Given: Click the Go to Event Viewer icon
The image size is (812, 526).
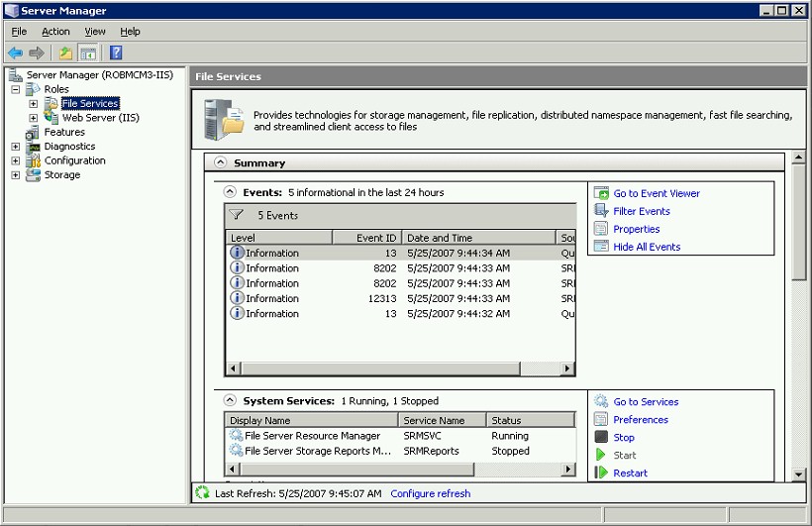Looking at the screenshot, I should point(601,193).
